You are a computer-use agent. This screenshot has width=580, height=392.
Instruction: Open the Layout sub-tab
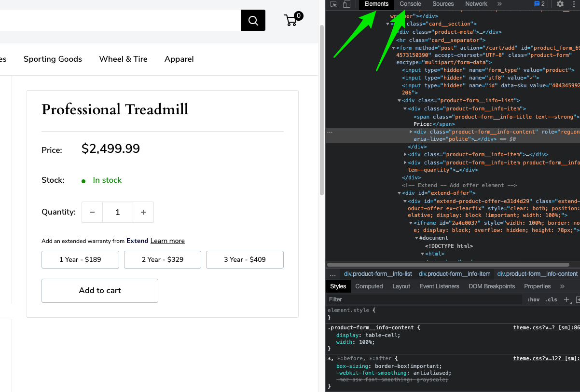point(401,286)
